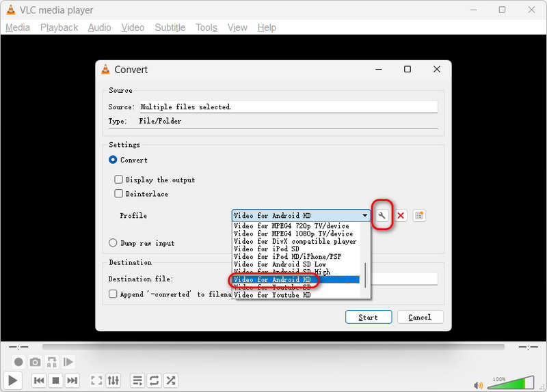Open extended settings equalizer icon

coord(114,380)
